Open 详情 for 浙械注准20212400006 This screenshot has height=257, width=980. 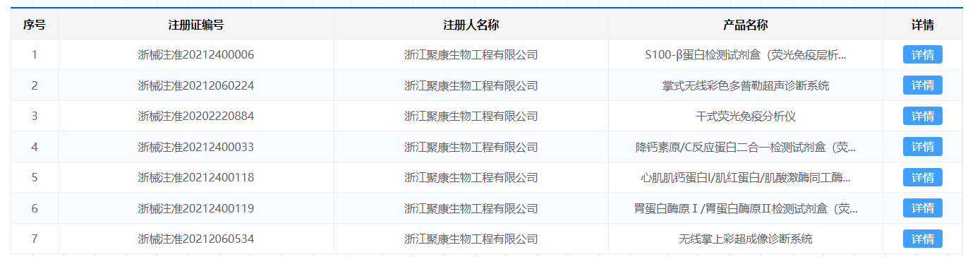click(x=922, y=55)
